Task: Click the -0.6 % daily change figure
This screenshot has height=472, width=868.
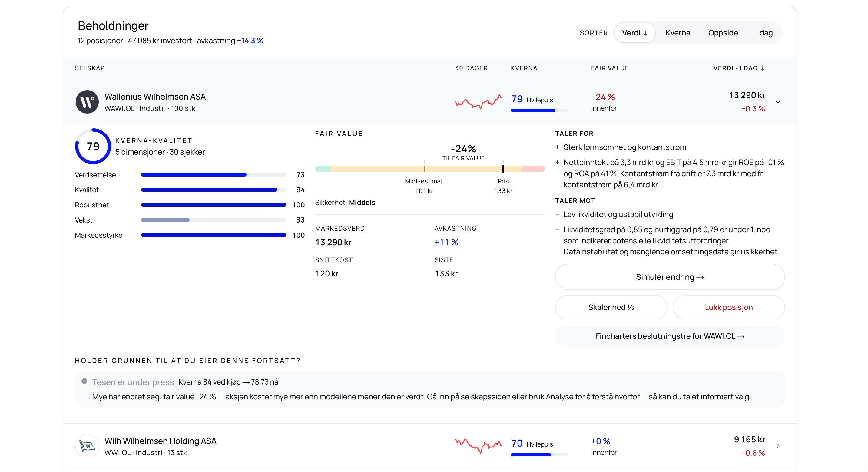Action: coord(753,453)
